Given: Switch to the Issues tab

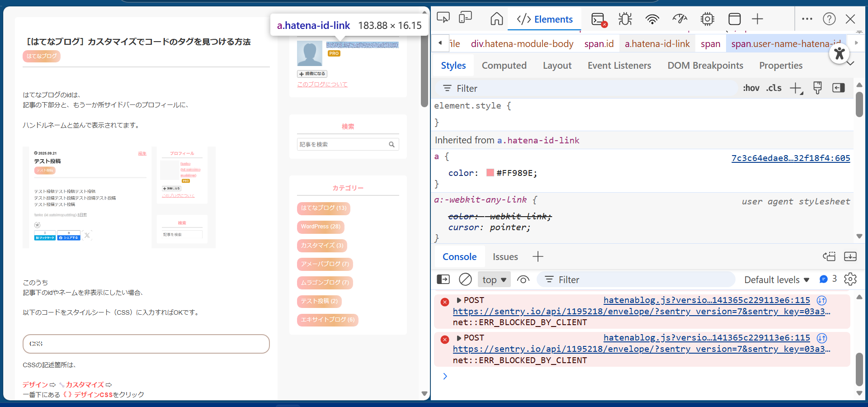Looking at the screenshot, I should coord(505,257).
